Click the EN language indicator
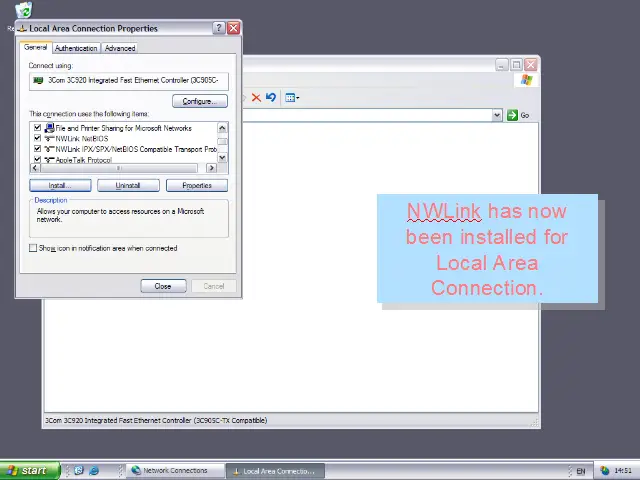The image size is (640, 480). point(580,471)
